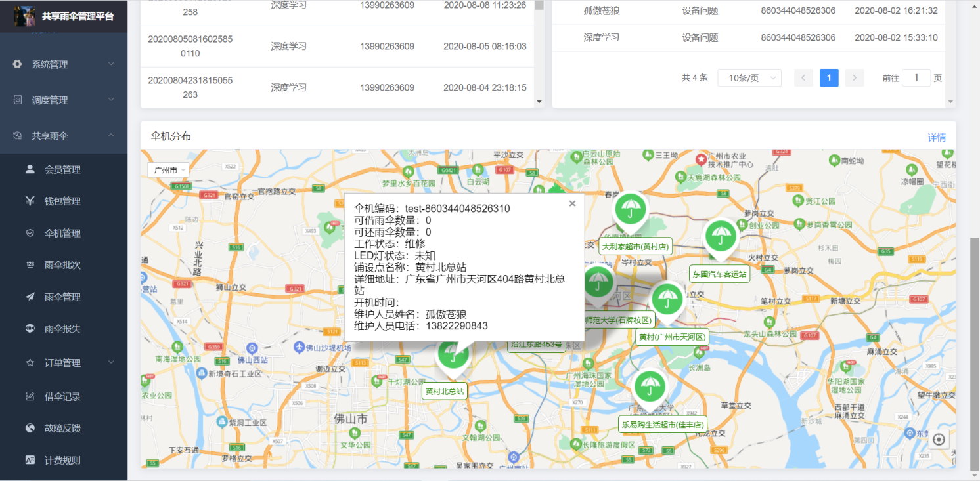Open the 详情 link above the map
The width and height of the screenshot is (980, 481).
pyautogui.click(x=937, y=137)
